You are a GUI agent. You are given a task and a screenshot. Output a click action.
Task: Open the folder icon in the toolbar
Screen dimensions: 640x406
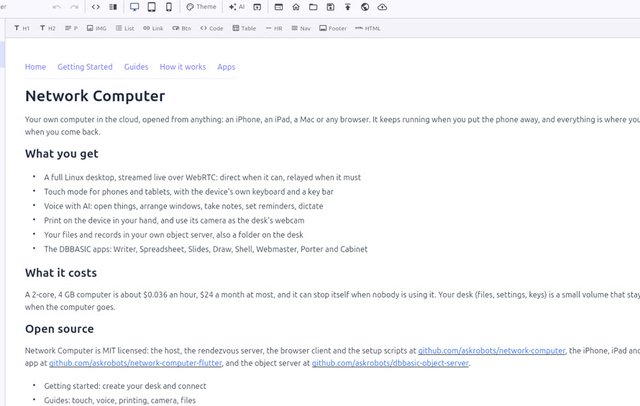pos(313,7)
